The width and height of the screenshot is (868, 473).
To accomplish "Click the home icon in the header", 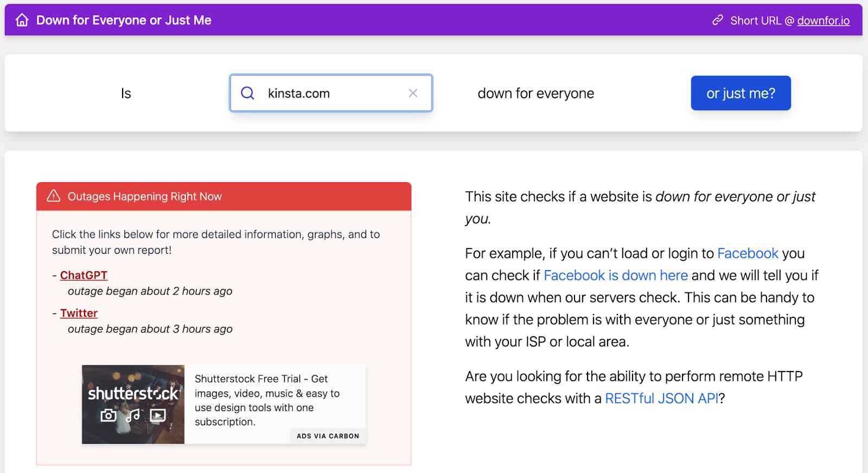I will 22,20.
